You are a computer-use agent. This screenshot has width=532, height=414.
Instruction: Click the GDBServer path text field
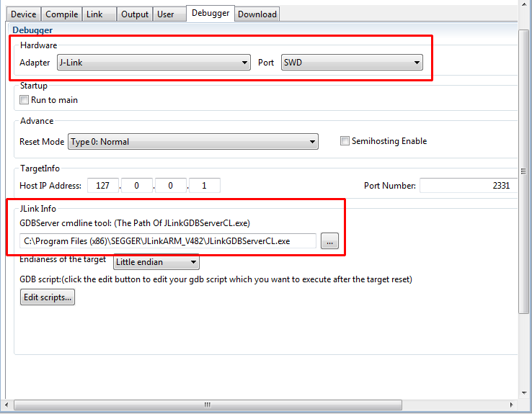pos(167,241)
